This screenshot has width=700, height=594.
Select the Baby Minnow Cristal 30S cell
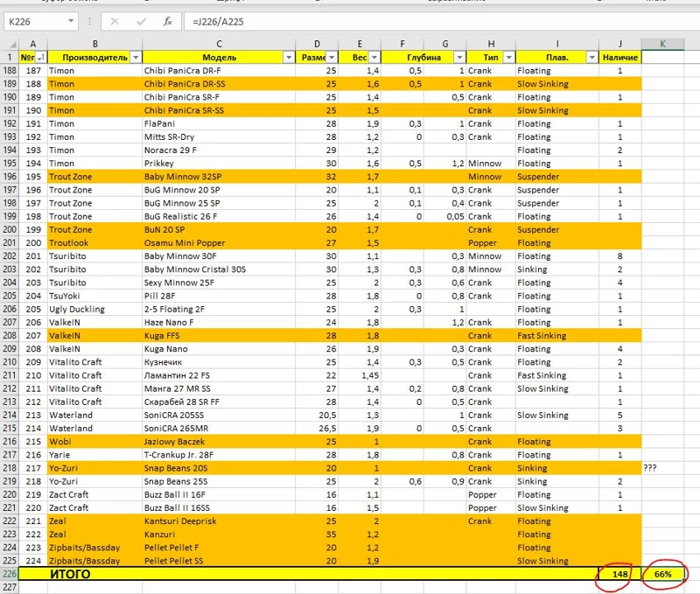click(x=219, y=269)
